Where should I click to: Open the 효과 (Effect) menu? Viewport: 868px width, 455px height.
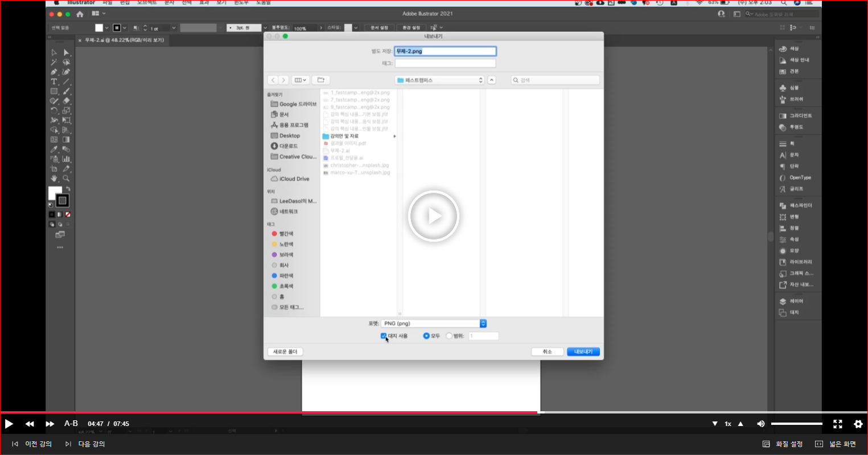click(204, 3)
